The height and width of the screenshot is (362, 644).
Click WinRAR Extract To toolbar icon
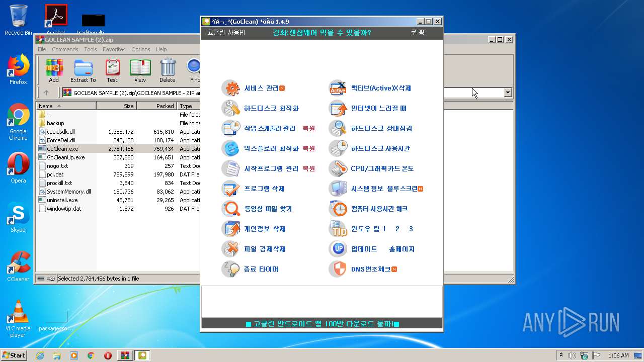(83, 70)
